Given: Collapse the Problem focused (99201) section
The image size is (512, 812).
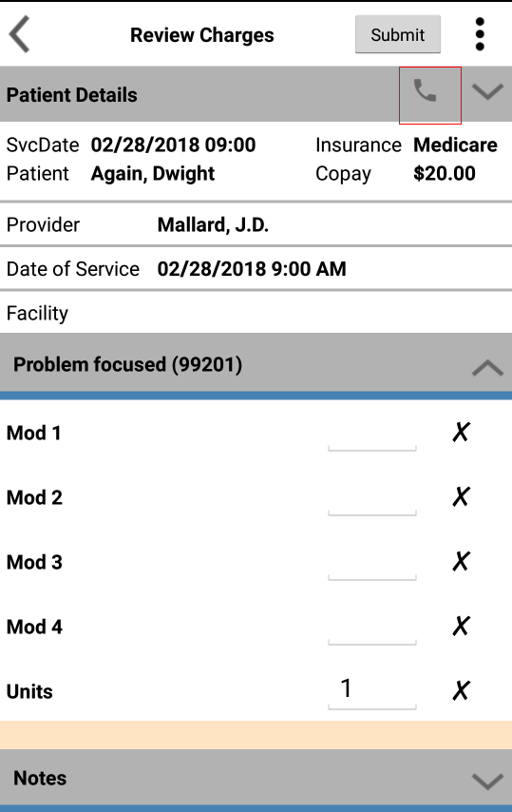Looking at the screenshot, I should [487, 367].
